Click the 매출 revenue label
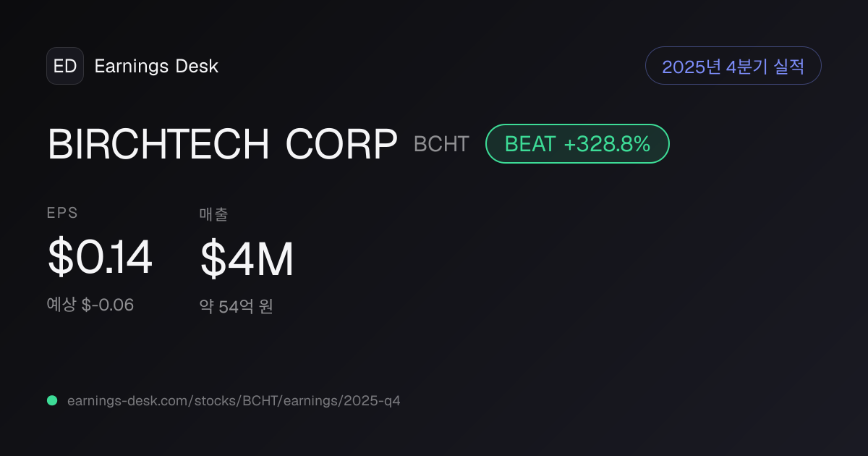Viewport: 868px width, 456px height. (214, 214)
